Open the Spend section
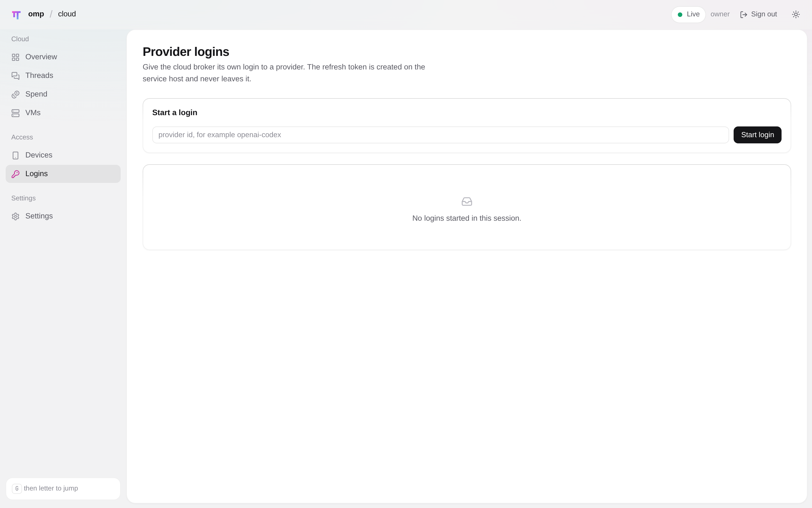 point(63,95)
